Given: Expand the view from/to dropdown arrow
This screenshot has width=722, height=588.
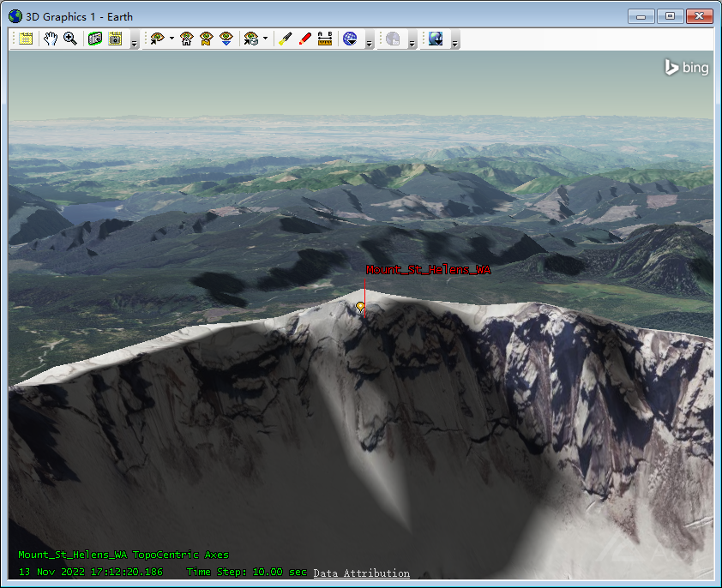Looking at the screenshot, I should coord(171,39).
